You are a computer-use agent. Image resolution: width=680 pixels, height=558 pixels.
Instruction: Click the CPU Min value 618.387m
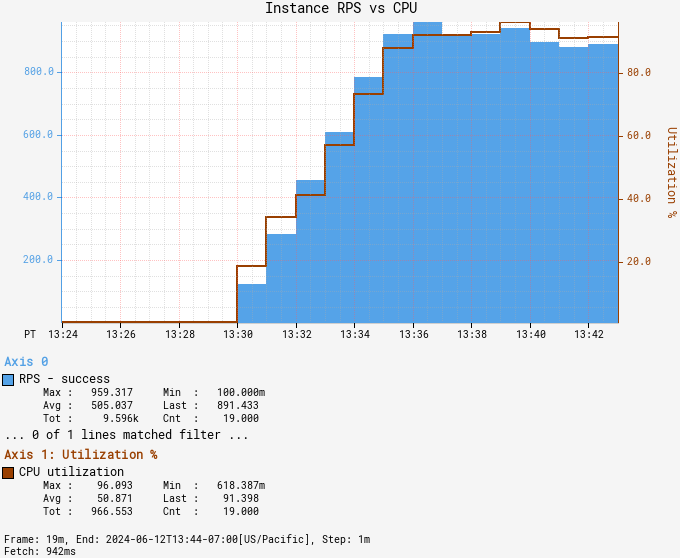pos(241,485)
